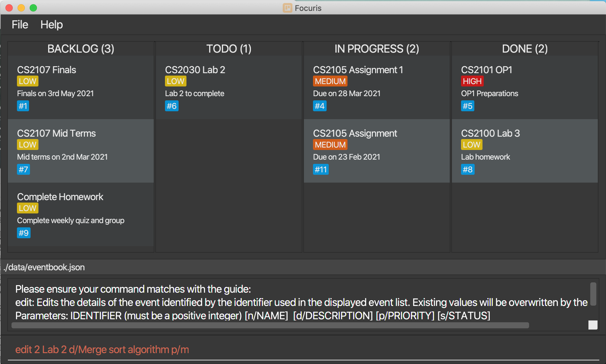Click the #11 identifier badge
The image size is (606, 364).
pyautogui.click(x=321, y=170)
